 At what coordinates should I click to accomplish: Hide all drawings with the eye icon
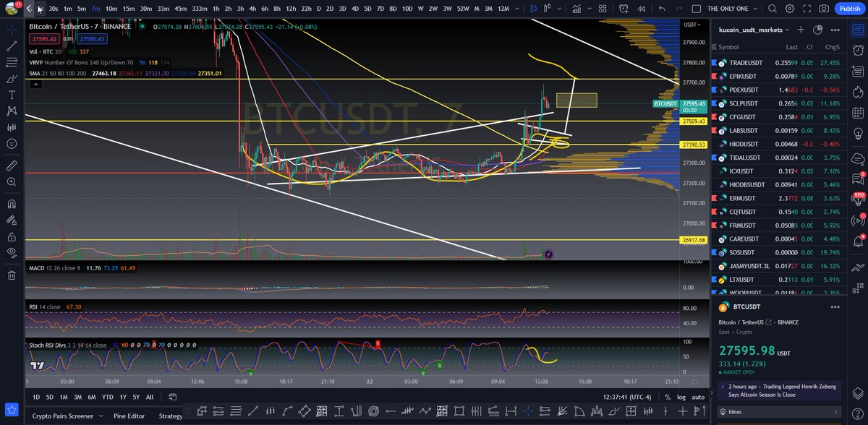click(12, 251)
